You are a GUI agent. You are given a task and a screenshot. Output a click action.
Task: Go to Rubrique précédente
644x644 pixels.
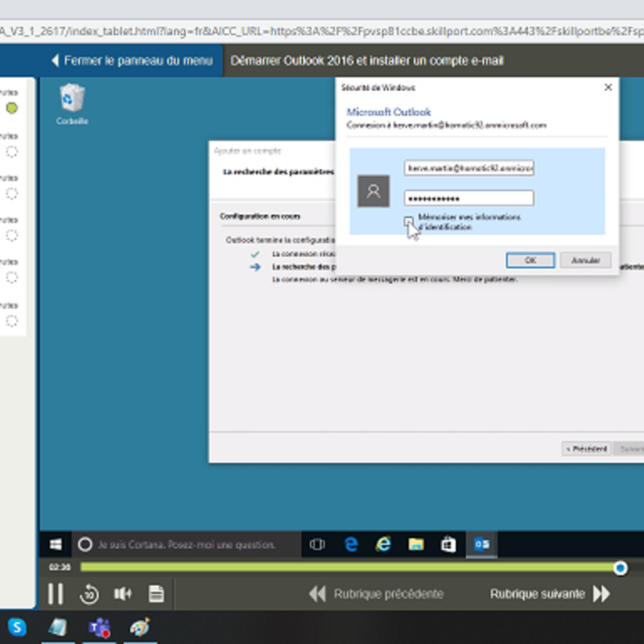coord(376,594)
